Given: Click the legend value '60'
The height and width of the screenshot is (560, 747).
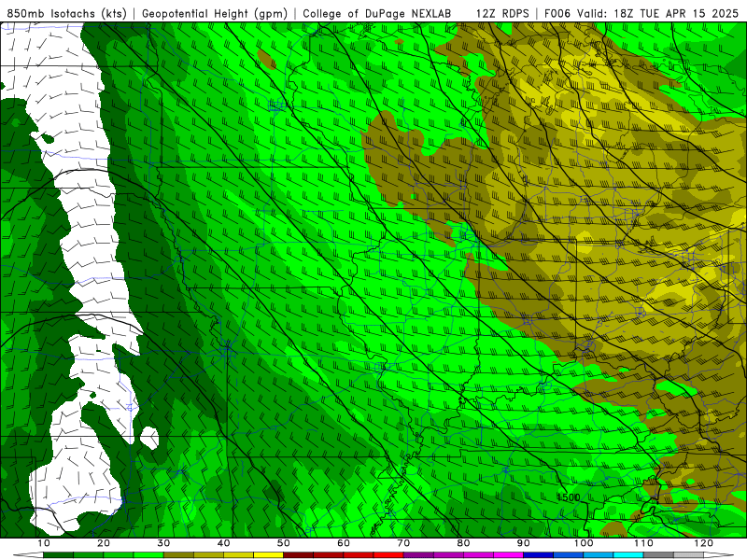Looking at the screenshot, I should click(x=344, y=543).
